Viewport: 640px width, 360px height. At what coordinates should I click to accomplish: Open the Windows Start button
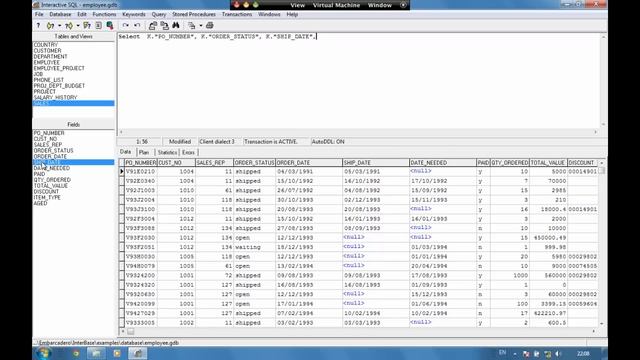tap(44, 353)
